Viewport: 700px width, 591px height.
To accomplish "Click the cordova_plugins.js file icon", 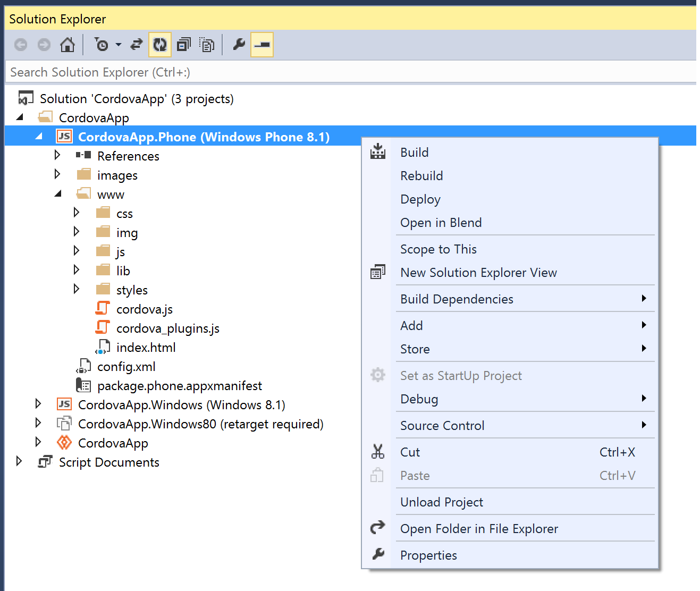I will [103, 327].
